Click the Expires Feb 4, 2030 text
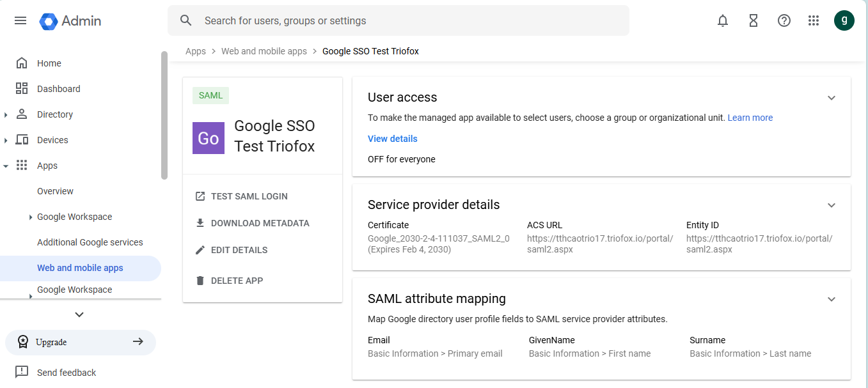The image size is (868, 388). (x=409, y=249)
